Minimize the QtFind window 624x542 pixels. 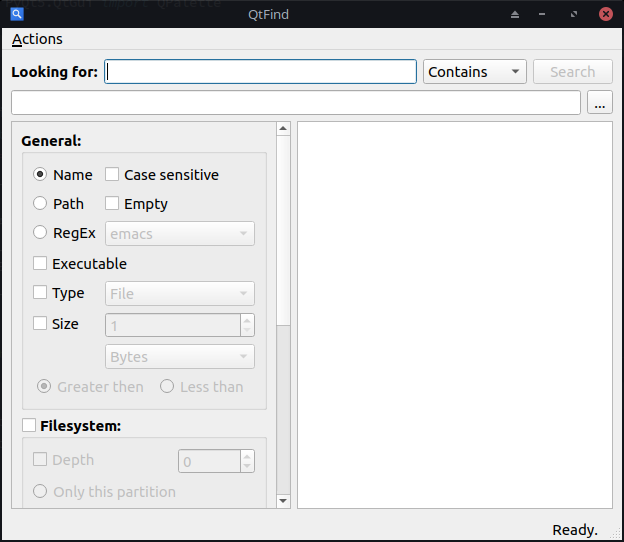click(x=542, y=14)
